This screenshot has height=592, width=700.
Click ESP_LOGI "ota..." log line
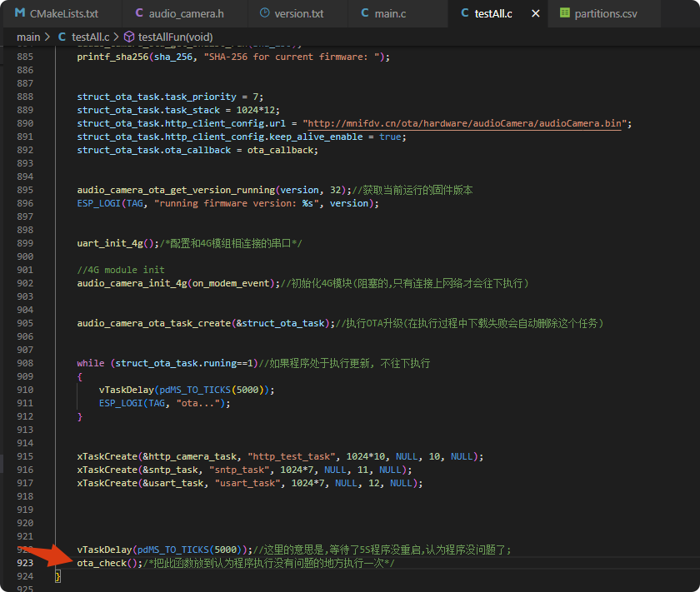click(x=165, y=403)
